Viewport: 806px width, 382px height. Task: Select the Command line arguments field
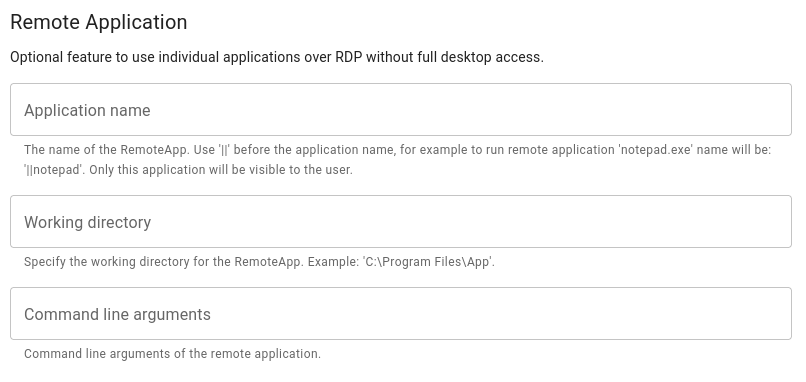pyautogui.click(x=400, y=314)
